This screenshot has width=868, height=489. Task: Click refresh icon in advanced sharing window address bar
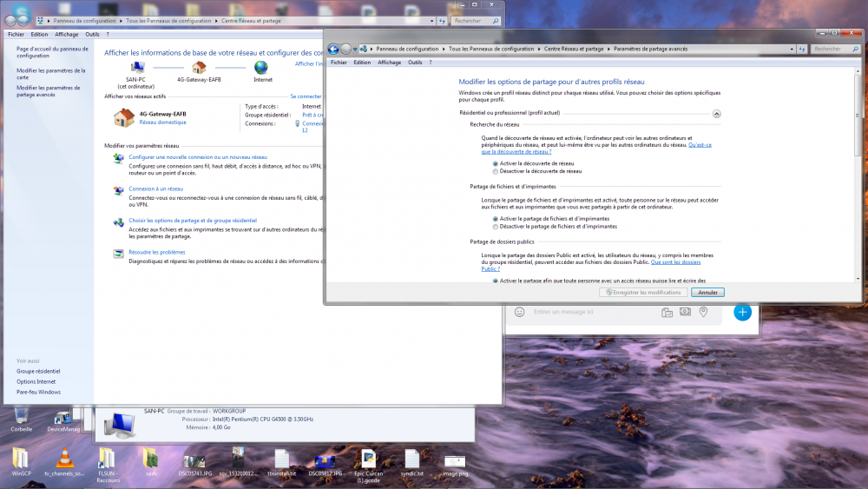click(x=801, y=49)
